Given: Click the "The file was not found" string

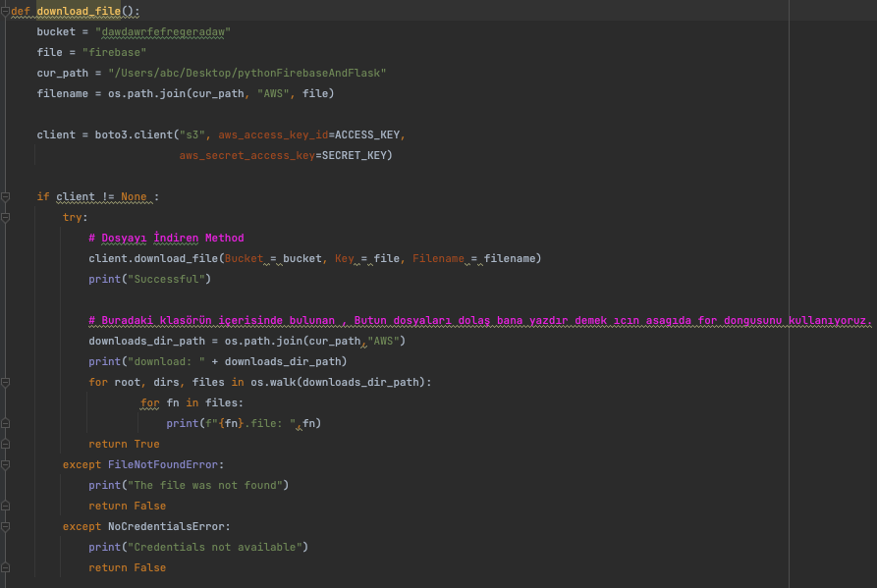Looking at the screenshot, I should [204, 485].
